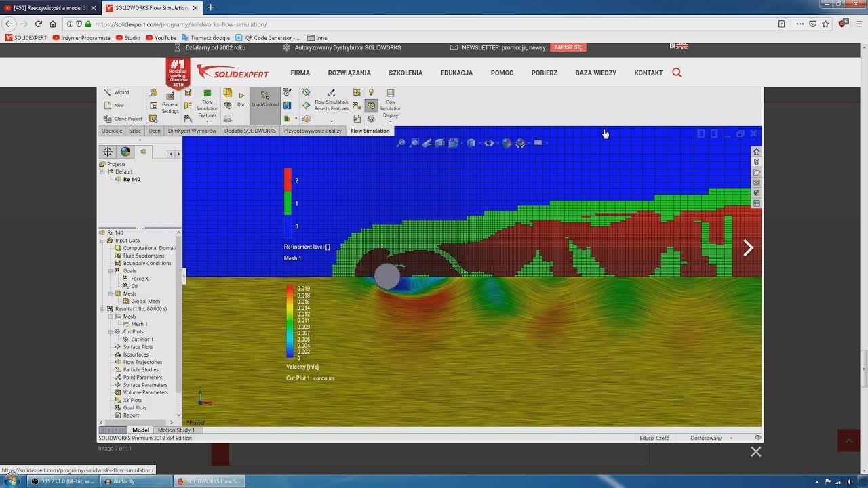The image size is (868, 488).
Task: Close the image lightbox with X
Action: tap(756, 451)
